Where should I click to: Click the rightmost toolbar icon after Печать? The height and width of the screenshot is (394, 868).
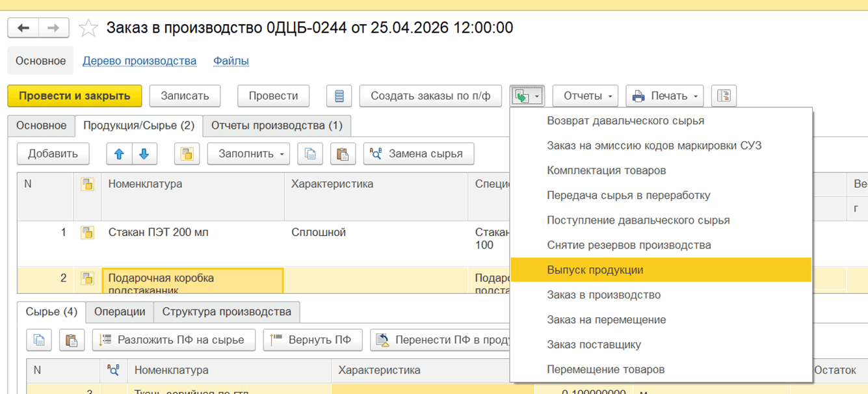[724, 96]
